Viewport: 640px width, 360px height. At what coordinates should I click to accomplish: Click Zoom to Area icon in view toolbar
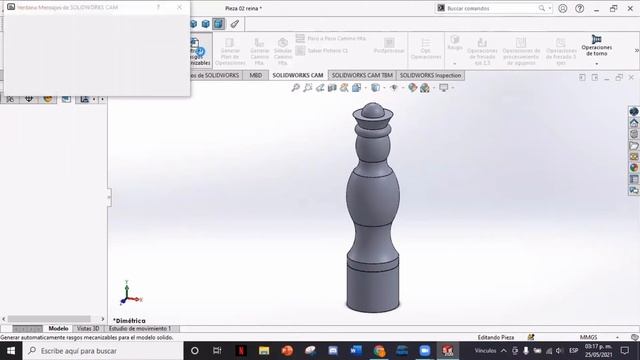click(308, 87)
